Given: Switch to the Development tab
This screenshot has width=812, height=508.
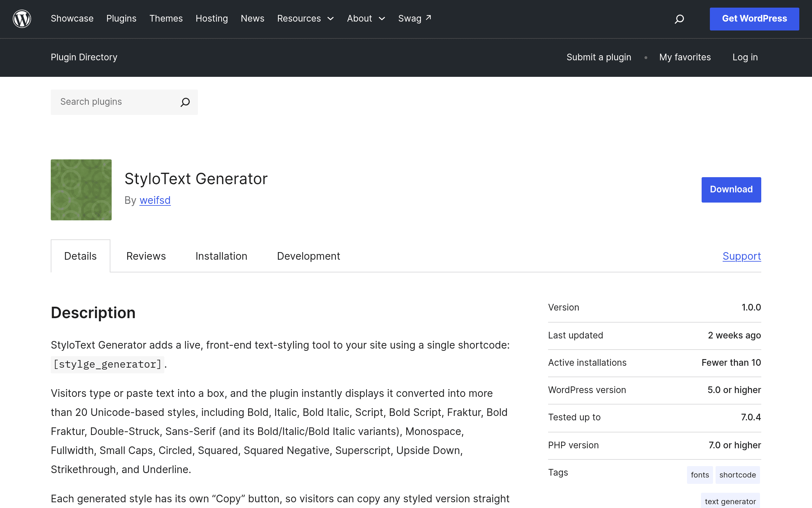Looking at the screenshot, I should click(308, 256).
